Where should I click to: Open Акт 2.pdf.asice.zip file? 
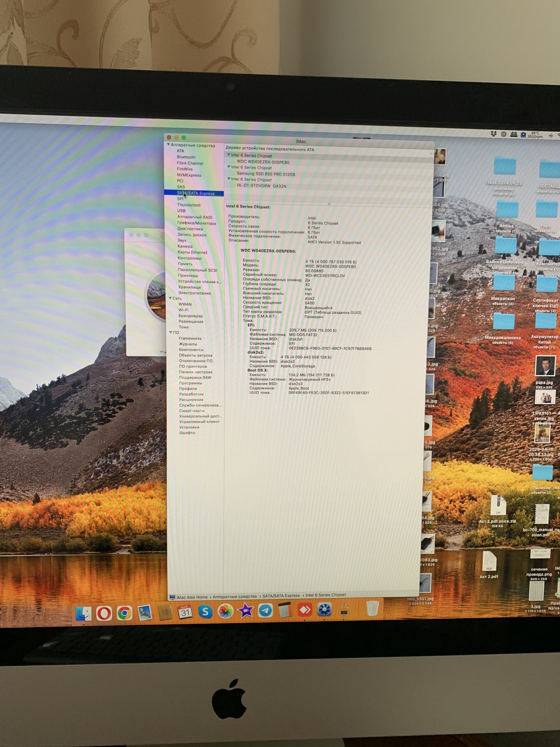point(498,506)
